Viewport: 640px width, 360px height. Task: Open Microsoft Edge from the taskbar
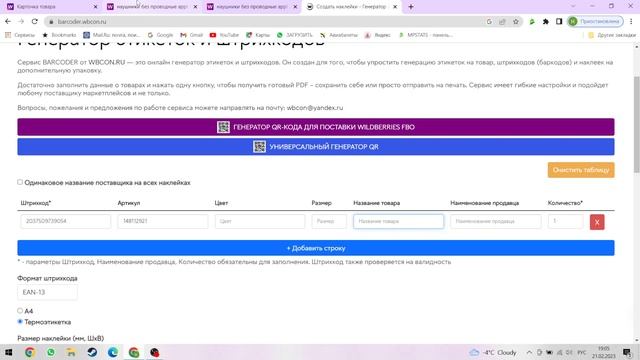click(x=113, y=352)
